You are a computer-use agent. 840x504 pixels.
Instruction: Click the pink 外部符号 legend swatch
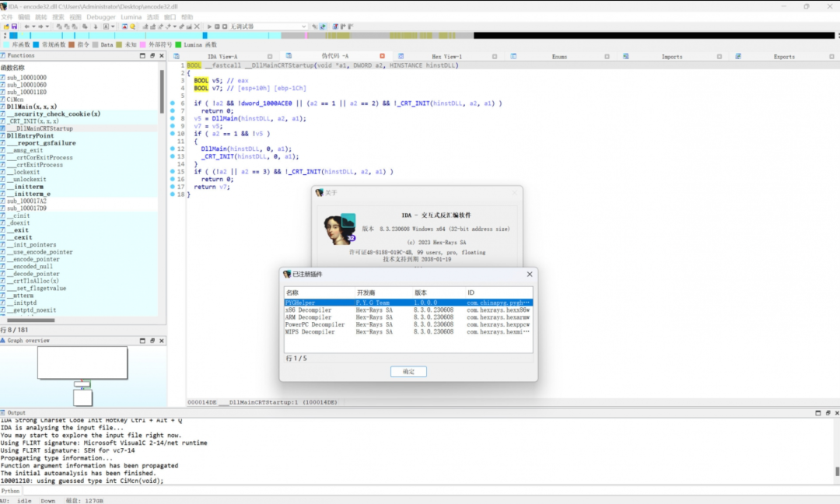(x=142, y=45)
